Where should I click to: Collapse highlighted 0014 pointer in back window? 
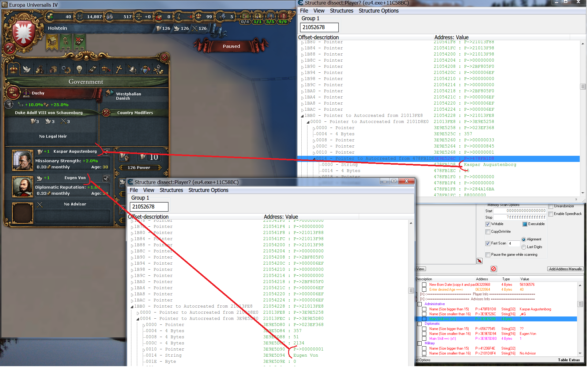tap(314, 159)
